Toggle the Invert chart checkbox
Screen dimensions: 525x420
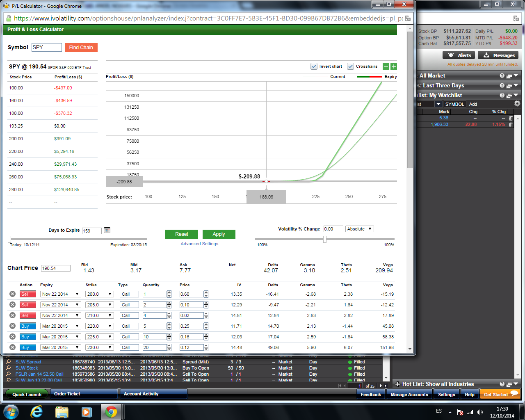(314, 66)
